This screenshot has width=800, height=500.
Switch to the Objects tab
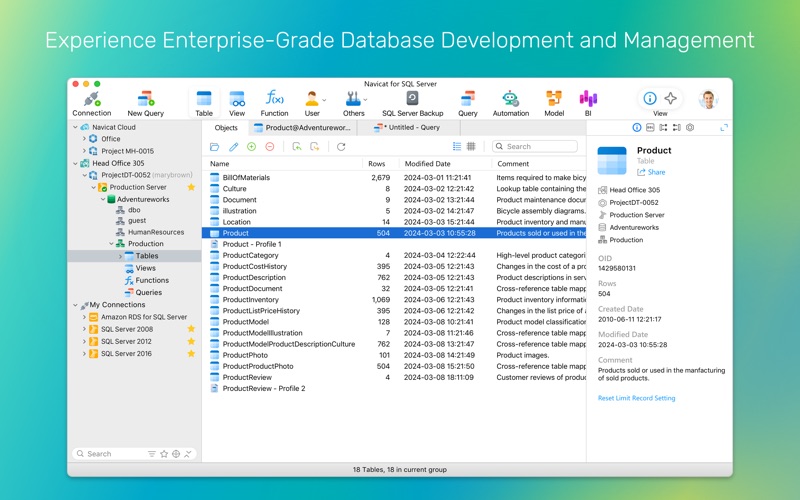point(226,128)
